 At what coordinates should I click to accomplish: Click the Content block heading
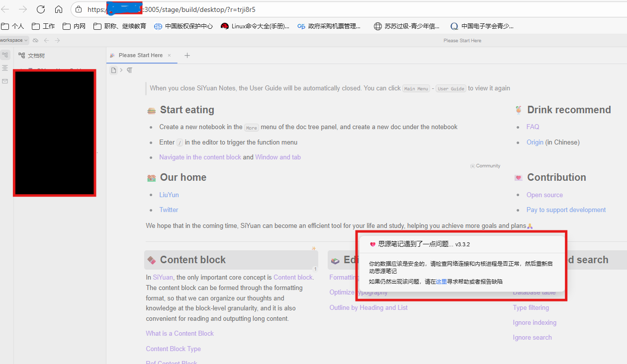pos(193,260)
